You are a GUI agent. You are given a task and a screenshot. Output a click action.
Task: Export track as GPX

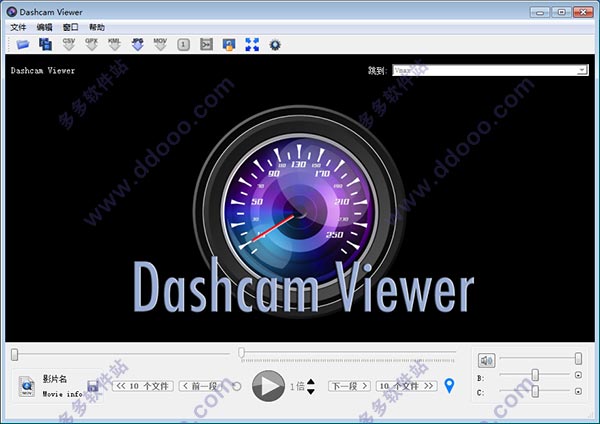pos(91,44)
